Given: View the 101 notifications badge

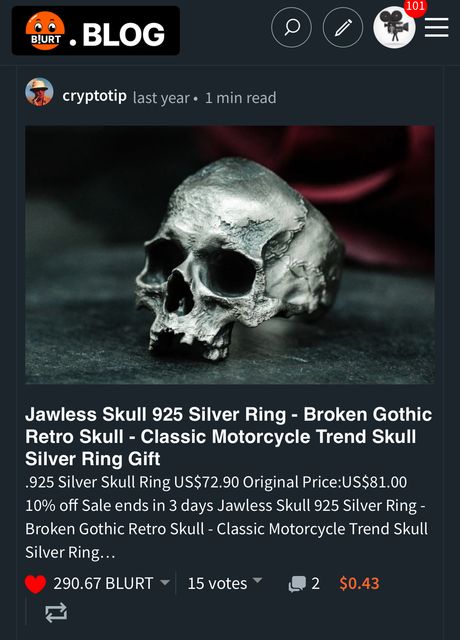Looking at the screenshot, I should [x=415, y=7].
